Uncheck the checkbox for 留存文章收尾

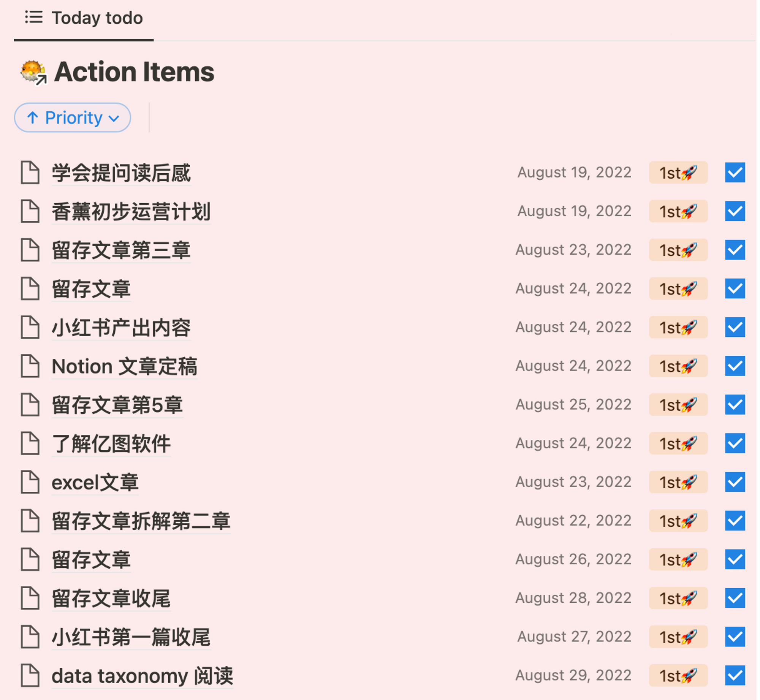[734, 598]
